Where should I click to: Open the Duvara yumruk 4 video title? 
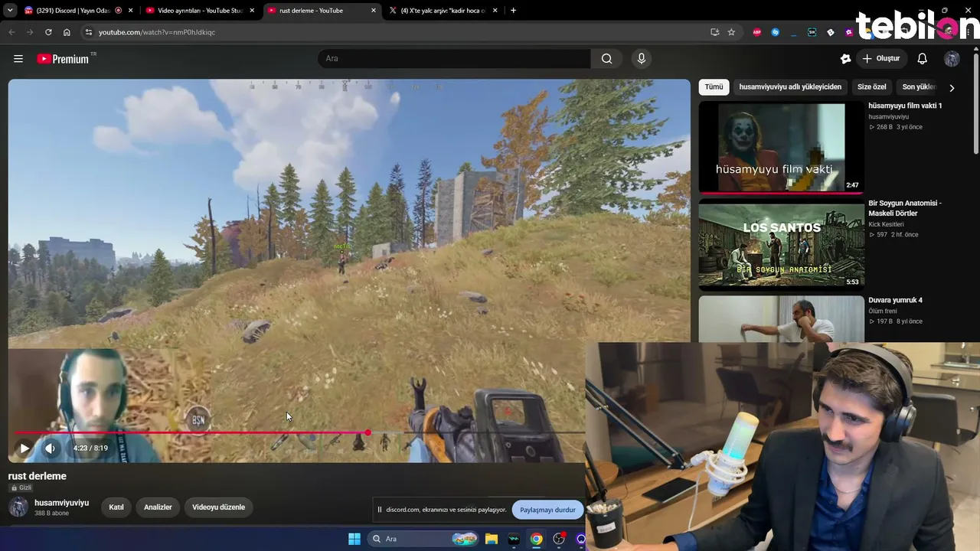click(895, 300)
